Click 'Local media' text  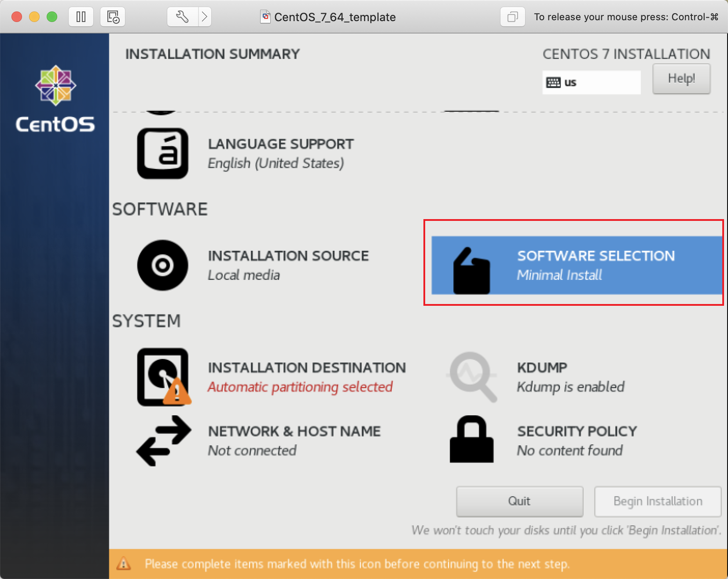click(x=244, y=275)
